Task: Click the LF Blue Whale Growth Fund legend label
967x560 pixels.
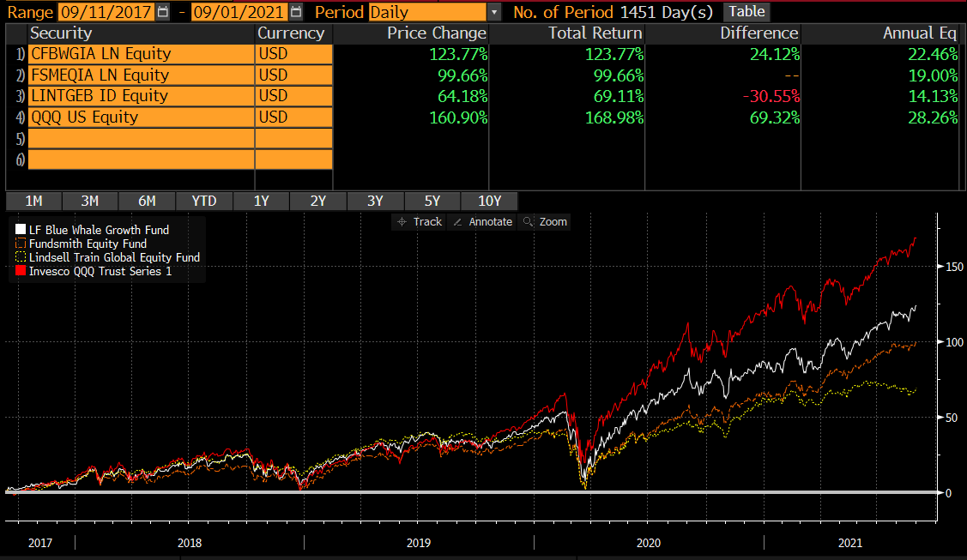Action: [x=99, y=230]
